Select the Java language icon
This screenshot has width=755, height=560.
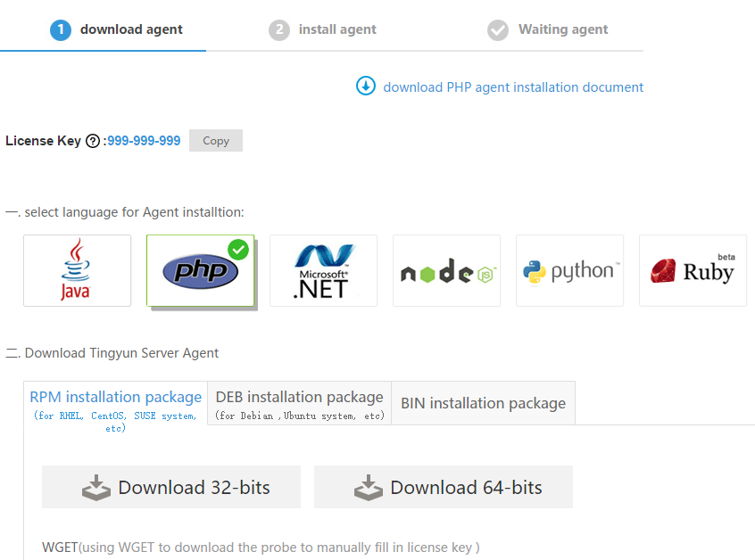77,270
